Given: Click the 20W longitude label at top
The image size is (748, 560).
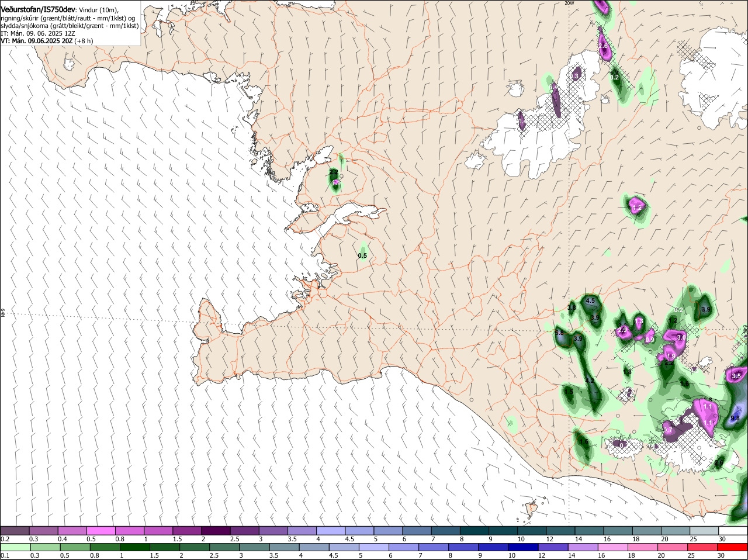Looking at the screenshot, I should coord(569,3).
